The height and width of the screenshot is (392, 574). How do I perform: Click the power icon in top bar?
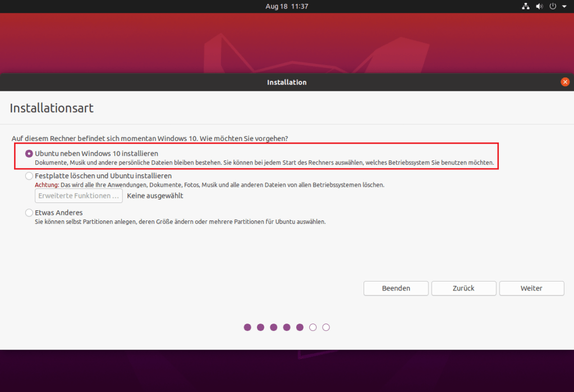[x=553, y=6]
